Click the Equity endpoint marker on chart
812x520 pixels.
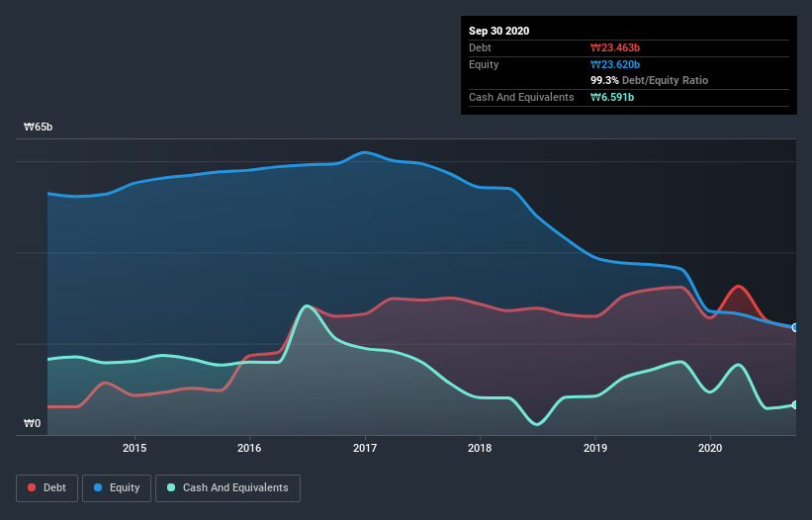(x=795, y=327)
